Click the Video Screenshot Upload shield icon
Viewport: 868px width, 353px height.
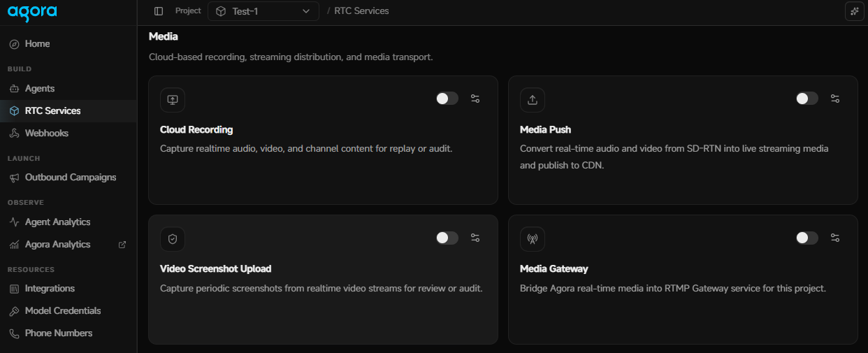pyautogui.click(x=173, y=238)
